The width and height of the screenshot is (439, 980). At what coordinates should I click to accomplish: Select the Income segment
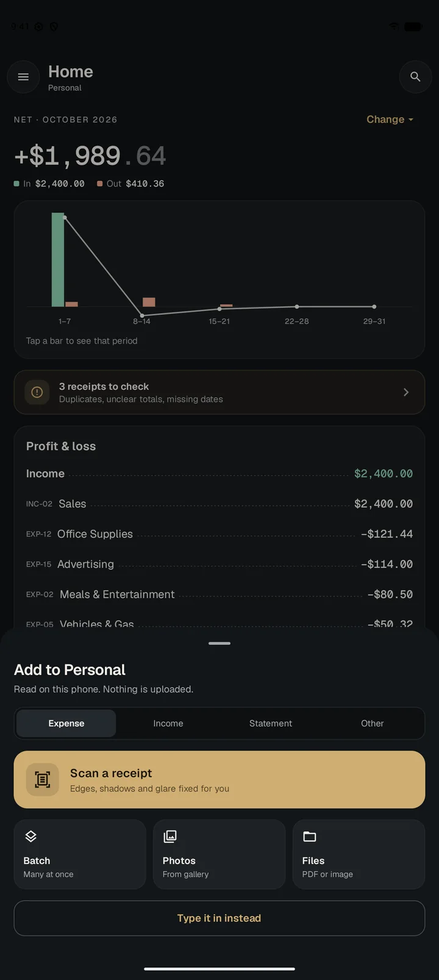click(168, 723)
